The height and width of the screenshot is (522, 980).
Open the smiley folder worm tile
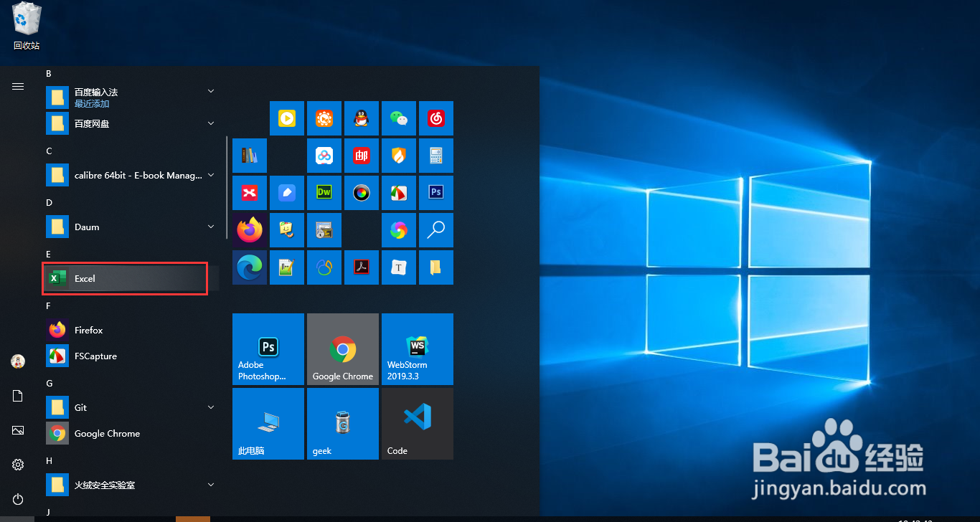click(x=287, y=230)
